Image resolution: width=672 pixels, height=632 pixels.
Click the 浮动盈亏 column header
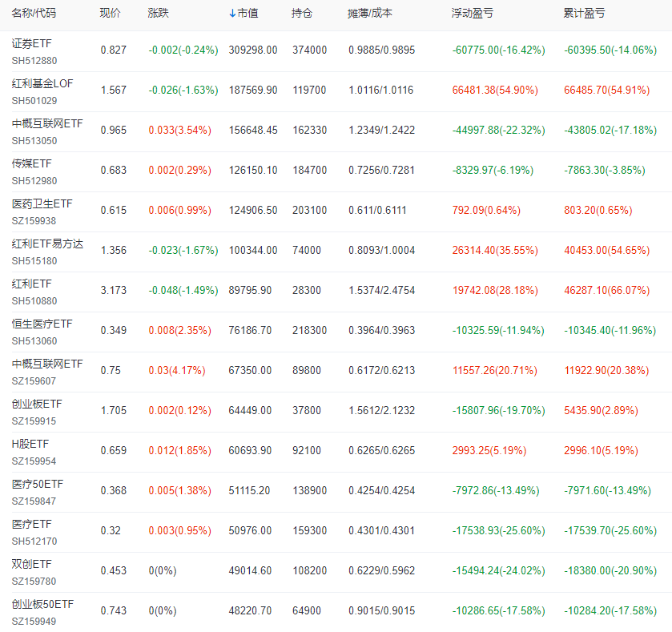coord(473,14)
